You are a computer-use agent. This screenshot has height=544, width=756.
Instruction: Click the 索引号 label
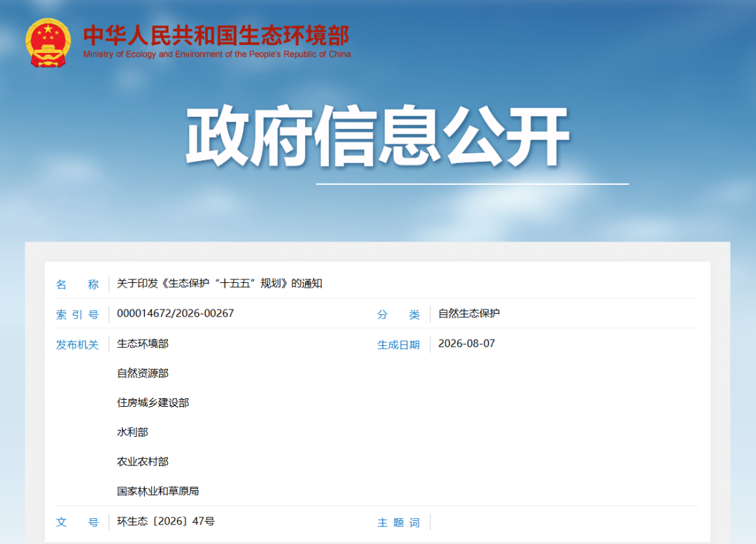tap(77, 314)
